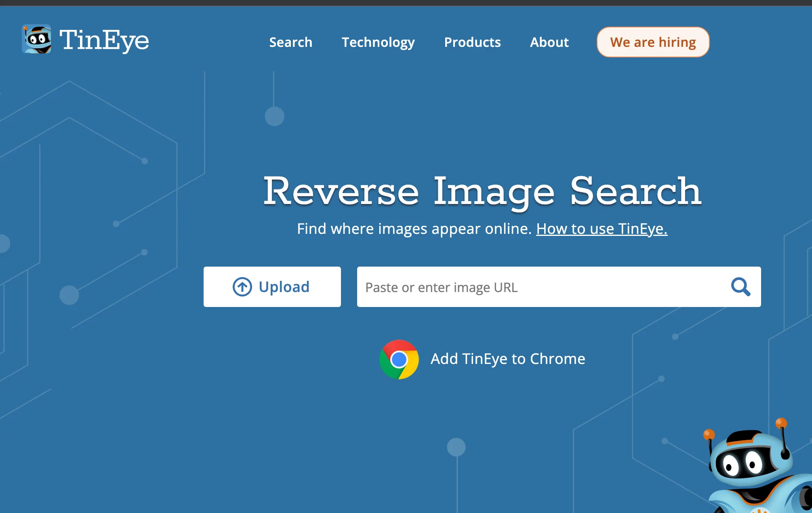Click the Chrome browser icon

[399, 359]
